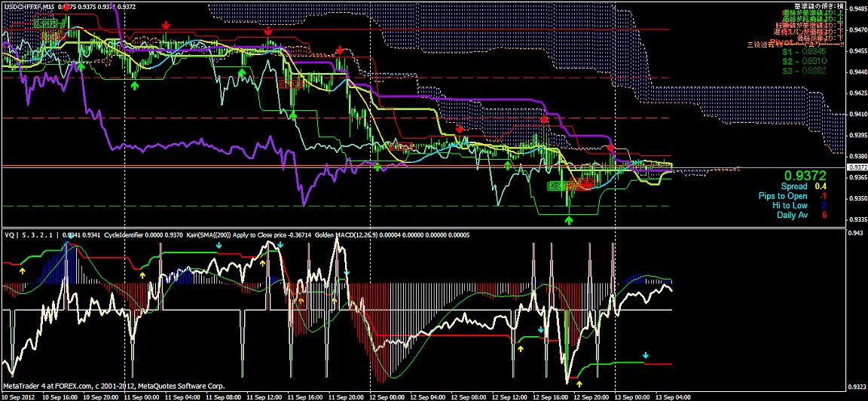Click the red down arrow overlapping the OHLC header
The image size is (868, 401).
[x=66, y=8]
